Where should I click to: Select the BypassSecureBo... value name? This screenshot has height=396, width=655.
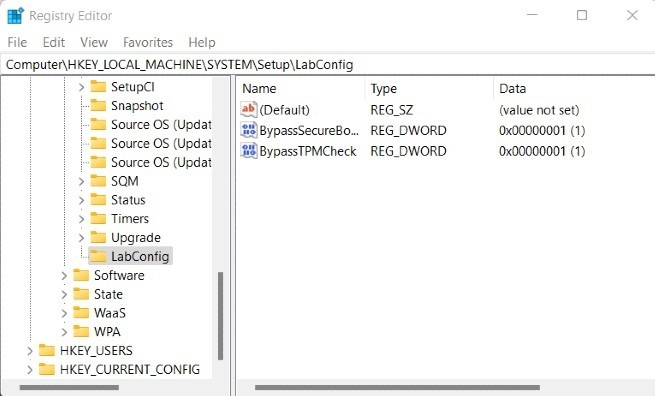(309, 131)
